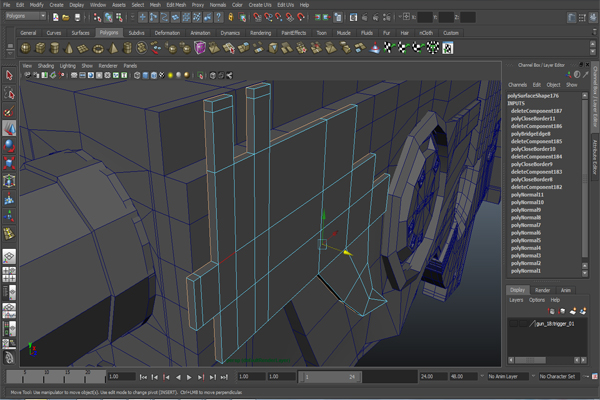Create a polygon plane from shelf
600x400 pixels.
click(x=83, y=48)
